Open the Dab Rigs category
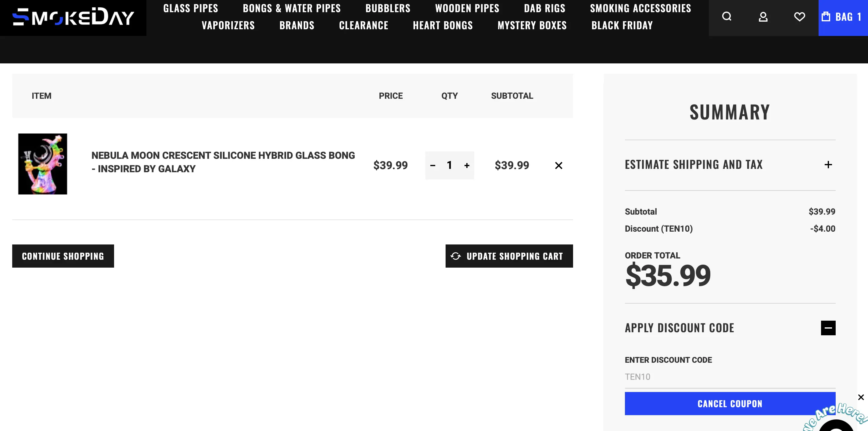The image size is (868, 431). pyautogui.click(x=544, y=9)
